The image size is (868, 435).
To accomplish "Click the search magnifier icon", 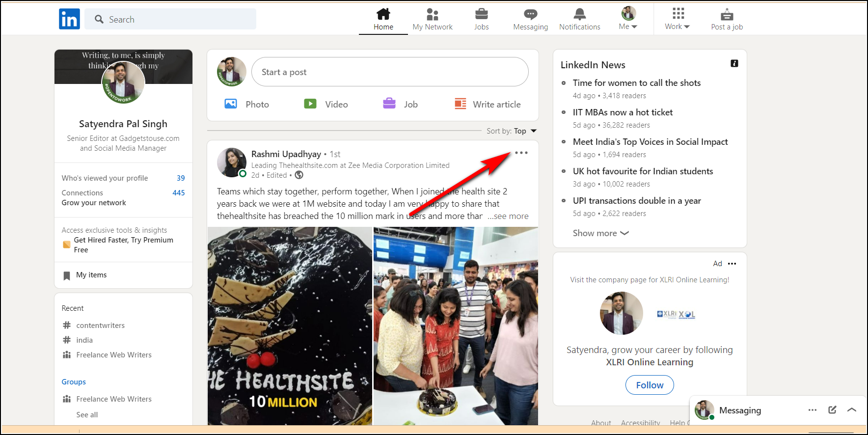I will point(99,19).
